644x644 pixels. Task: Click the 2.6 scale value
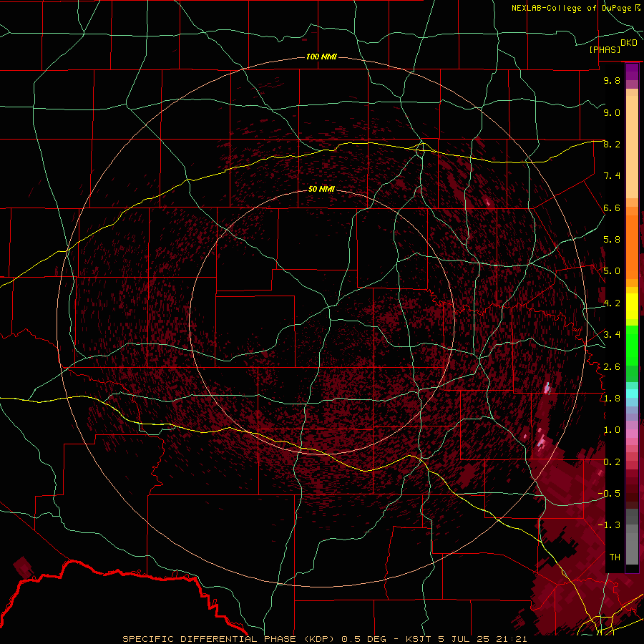tap(612, 367)
